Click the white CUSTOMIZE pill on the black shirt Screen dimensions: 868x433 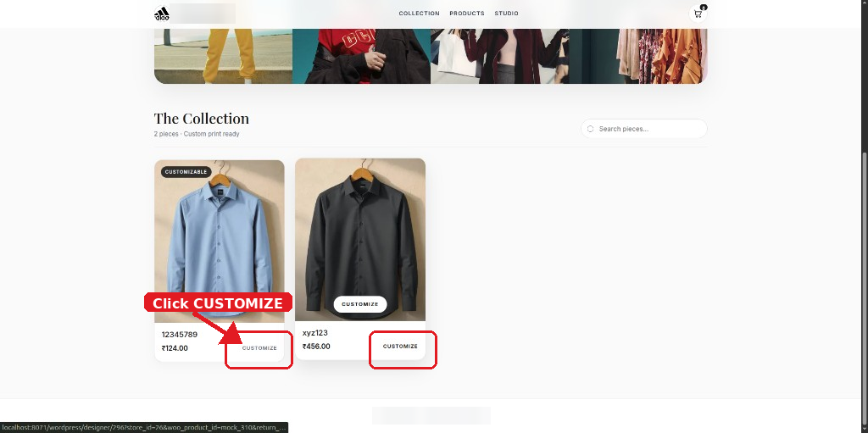click(x=359, y=304)
